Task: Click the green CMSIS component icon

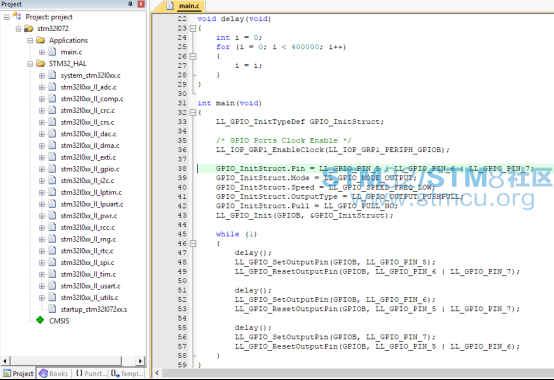Action: (40, 320)
